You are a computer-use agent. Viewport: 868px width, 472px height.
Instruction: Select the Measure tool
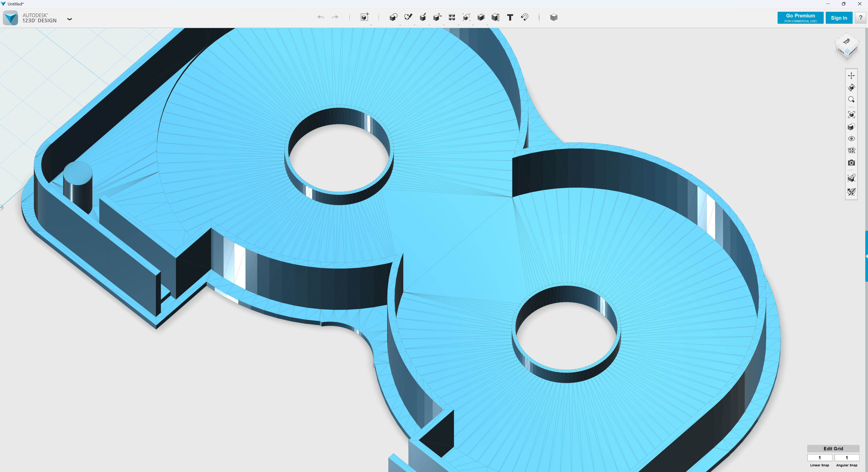click(x=495, y=17)
